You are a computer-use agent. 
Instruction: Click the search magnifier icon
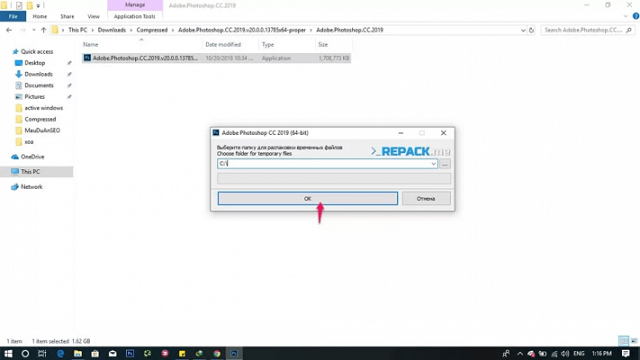coord(629,30)
